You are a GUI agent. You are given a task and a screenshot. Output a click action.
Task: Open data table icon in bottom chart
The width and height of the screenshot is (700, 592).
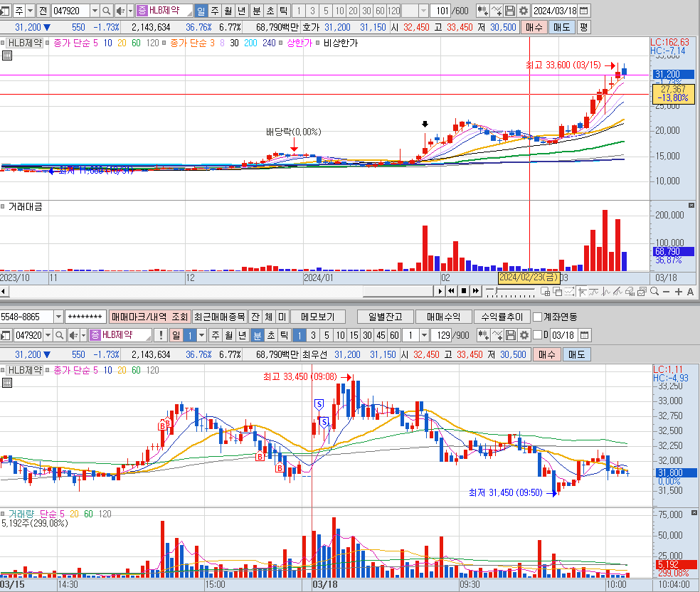coord(6,383)
